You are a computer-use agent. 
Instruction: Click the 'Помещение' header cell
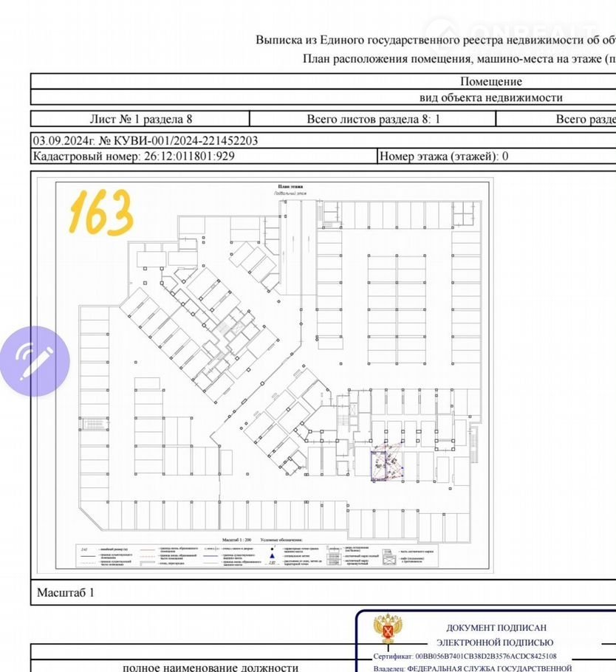490,81
